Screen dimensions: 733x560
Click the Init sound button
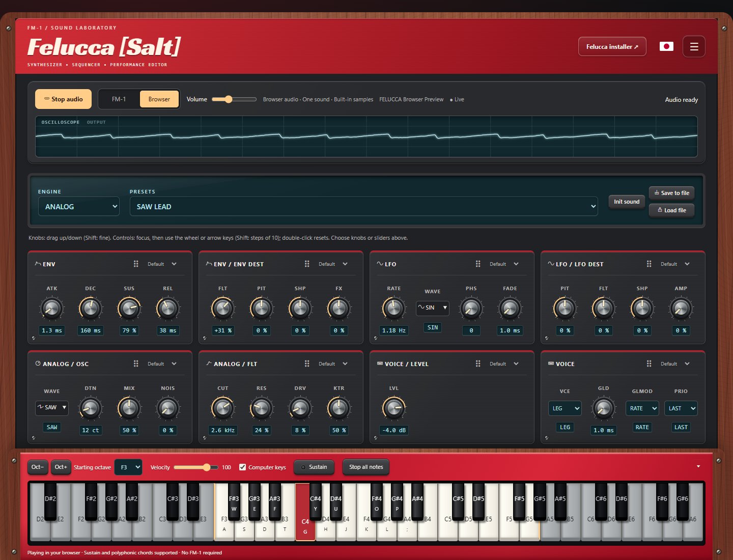point(627,202)
